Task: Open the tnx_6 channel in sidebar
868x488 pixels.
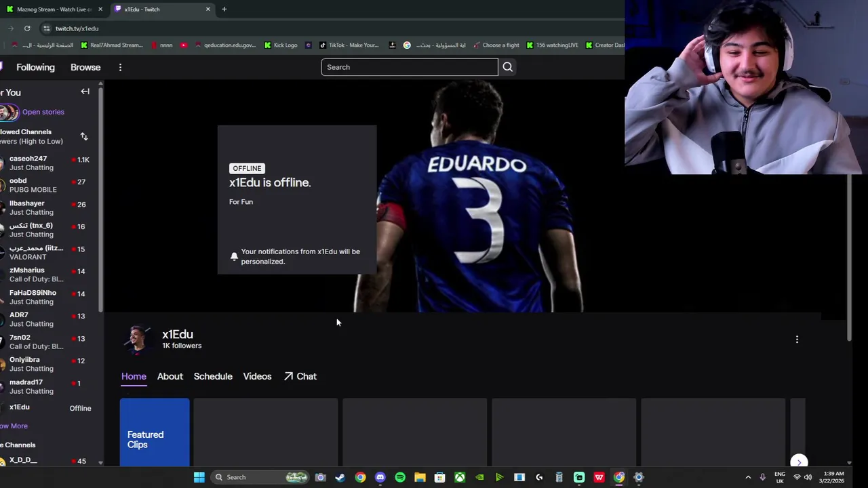Action: pyautogui.click(x=47, y=230)
